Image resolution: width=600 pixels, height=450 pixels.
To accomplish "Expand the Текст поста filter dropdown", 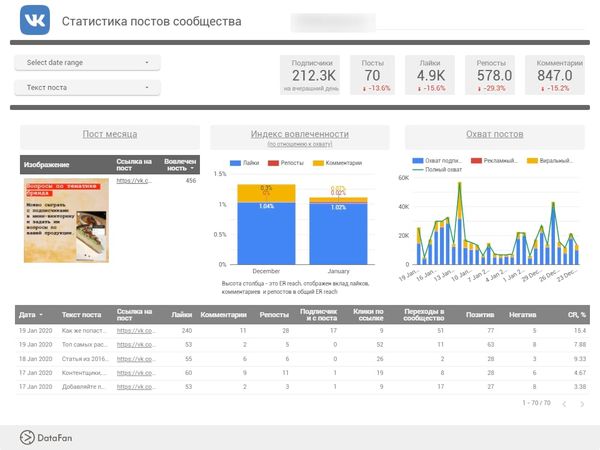I will pyautogui.click(x=88, y=88).
